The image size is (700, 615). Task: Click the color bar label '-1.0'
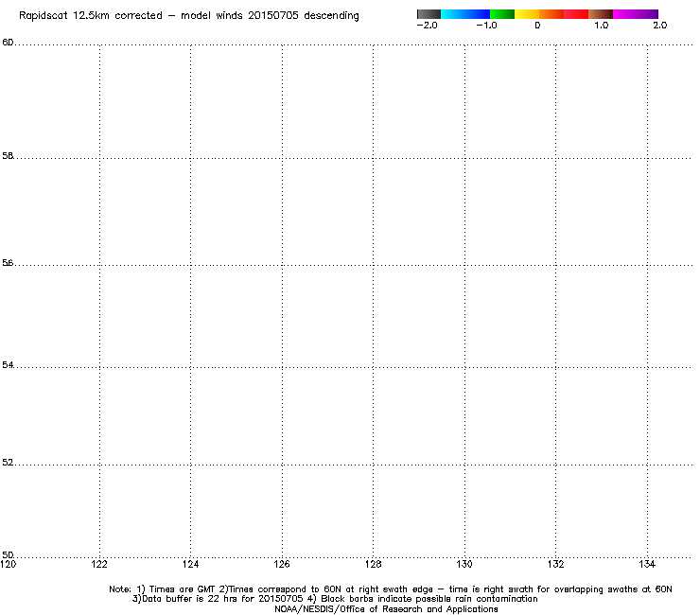click(486, 26)
